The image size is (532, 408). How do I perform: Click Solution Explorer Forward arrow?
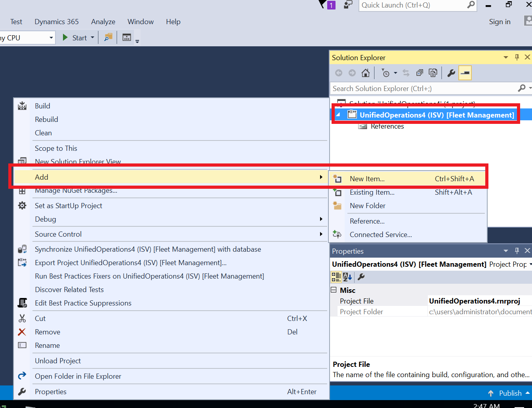[352, 73]
